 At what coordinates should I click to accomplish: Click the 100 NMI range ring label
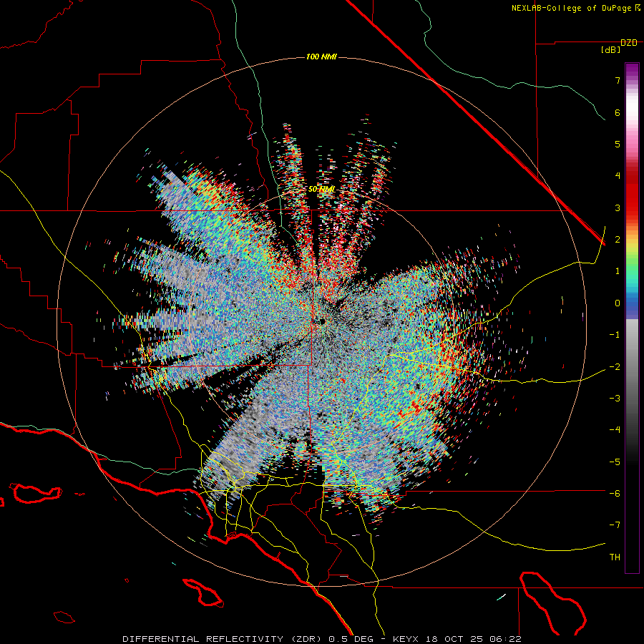[321, 57]
